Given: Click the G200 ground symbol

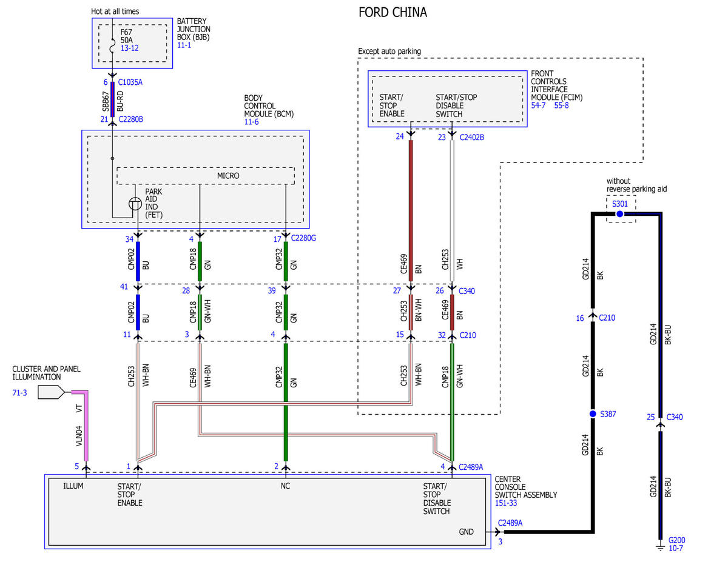Looking at the screenshot, I should point(660,548).
